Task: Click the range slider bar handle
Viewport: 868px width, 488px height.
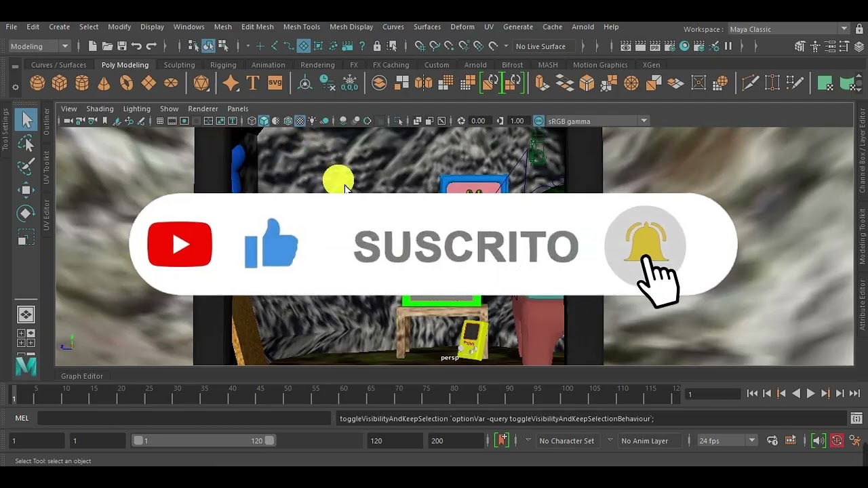Action: [x=204, y=441]
